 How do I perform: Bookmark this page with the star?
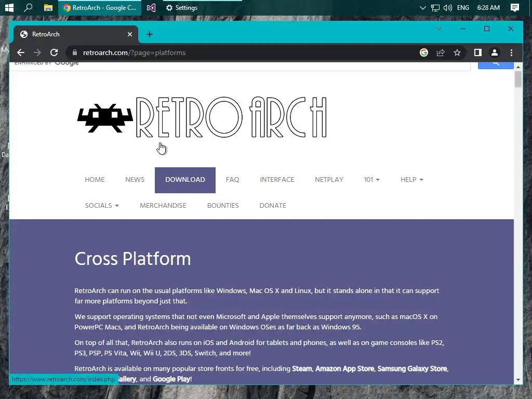pos(457,52)
